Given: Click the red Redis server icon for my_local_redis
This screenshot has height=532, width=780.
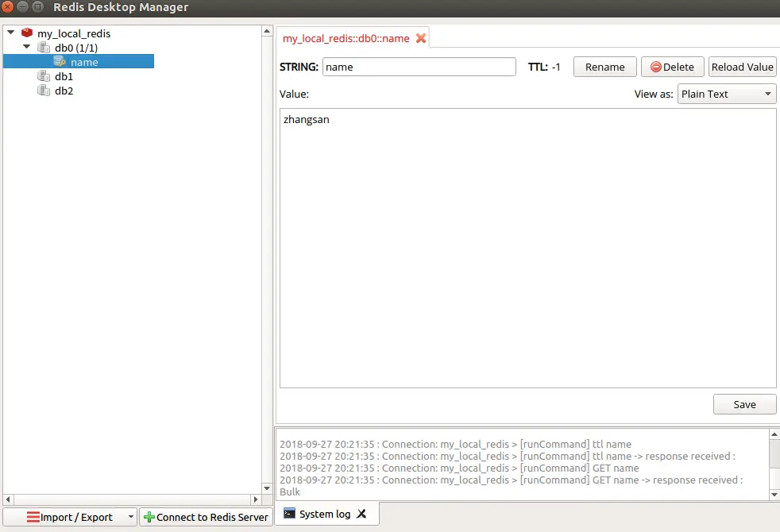Looking at the screenshot, I should tap(27, 33).
